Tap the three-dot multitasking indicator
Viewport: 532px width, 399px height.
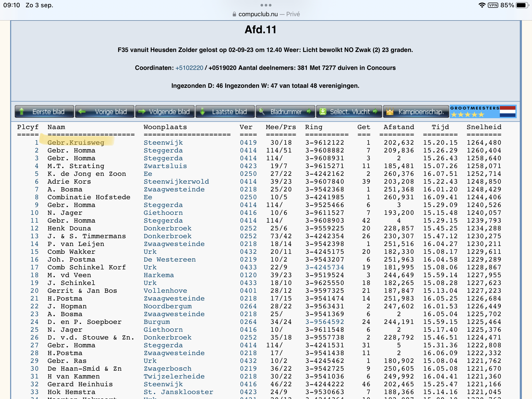pos(266,5)
